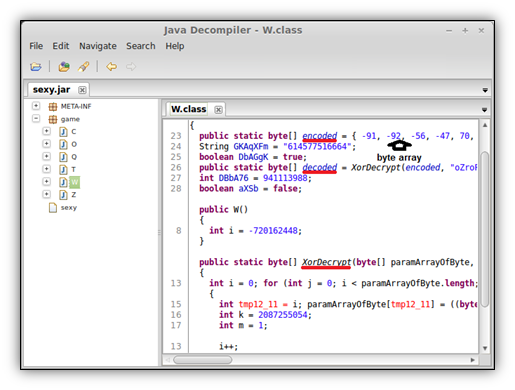Go forward with the right arrow
This screenshot has height=390, width=515.
pyautogui.click(x=131, y=67)
